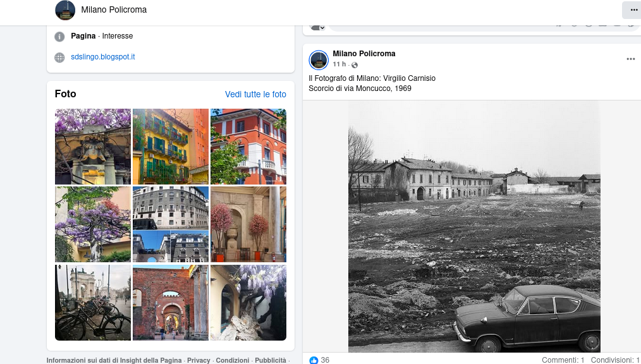
Task: Open the page options three-dot menu in header
Action: [x=633, y=10]
